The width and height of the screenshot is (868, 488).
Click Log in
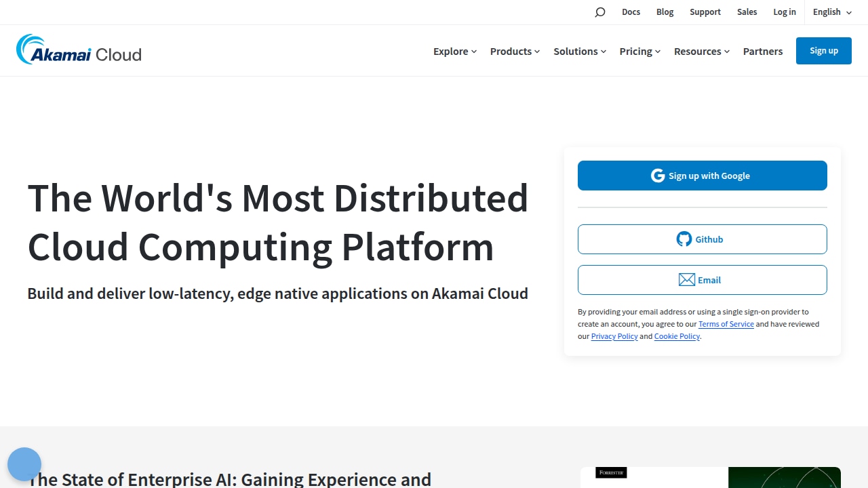(785, 12)
